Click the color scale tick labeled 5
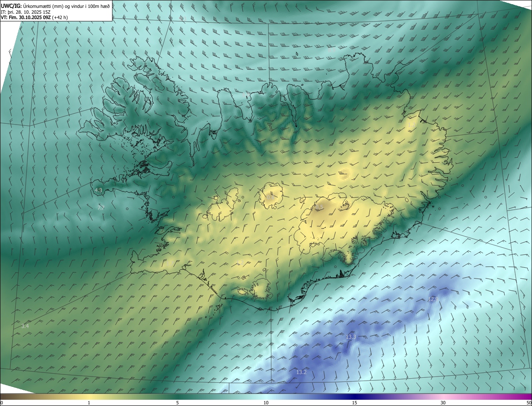The image size is (532, 406). 177,403
